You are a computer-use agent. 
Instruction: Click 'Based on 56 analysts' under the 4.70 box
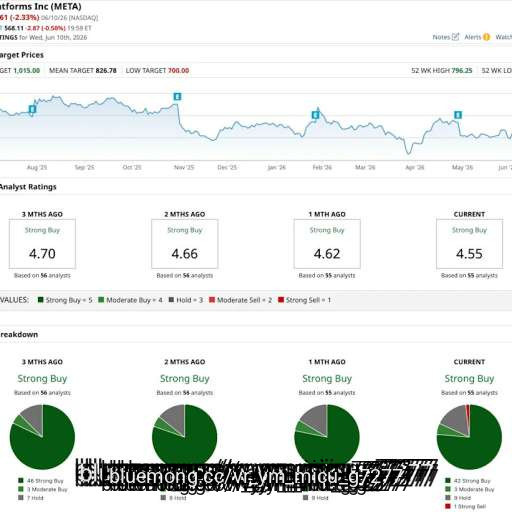point(42,275)
